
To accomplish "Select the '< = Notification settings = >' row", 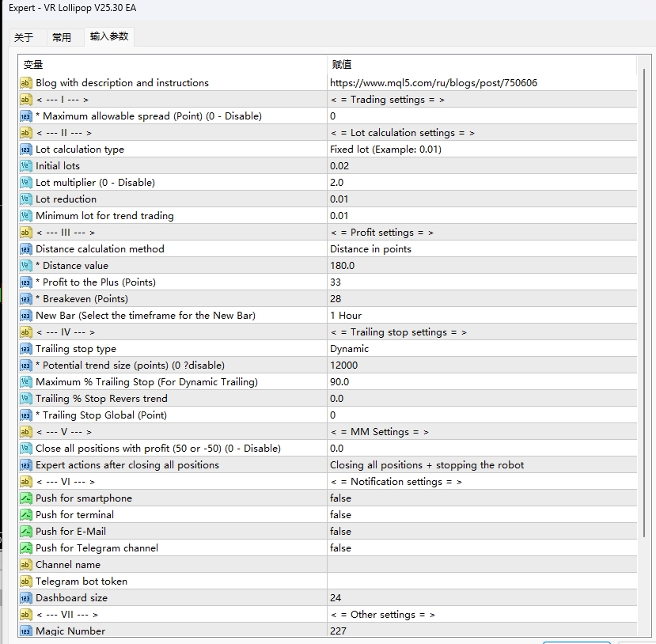I will pos(328,482).
